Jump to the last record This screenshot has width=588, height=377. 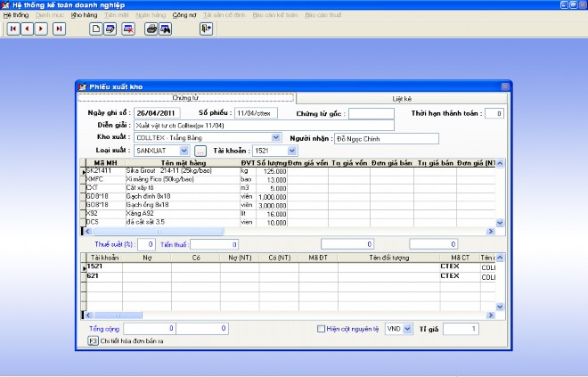pyautogui.click(x=59, y=29)
